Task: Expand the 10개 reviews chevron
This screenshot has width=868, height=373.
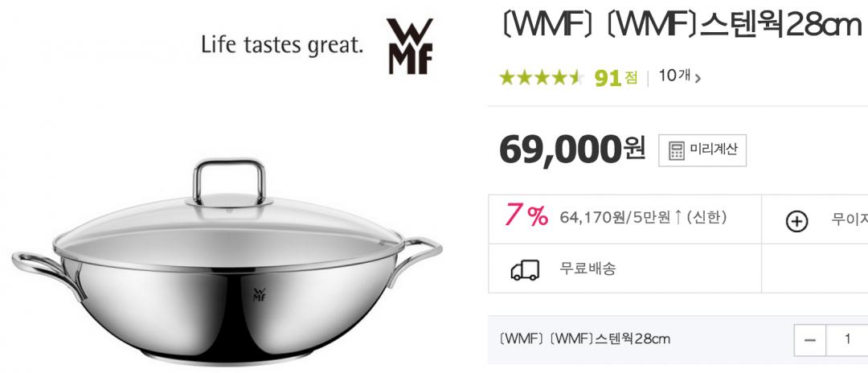Action: pos(698,78)
